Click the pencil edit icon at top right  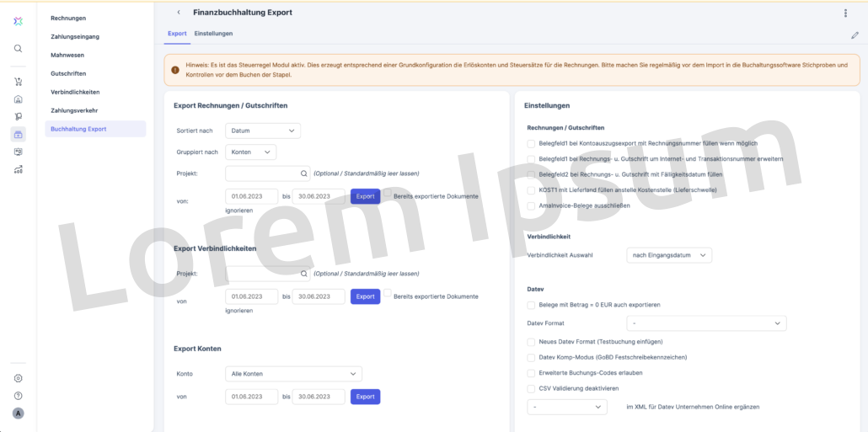tap(855, 35)
